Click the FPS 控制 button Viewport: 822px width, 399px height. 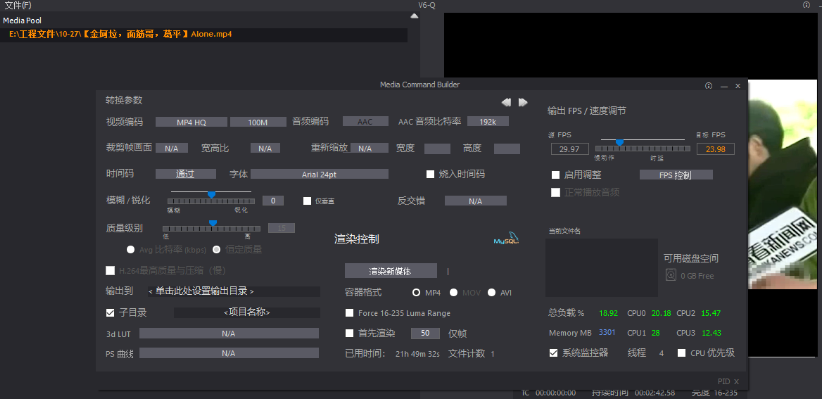point(676,175)
